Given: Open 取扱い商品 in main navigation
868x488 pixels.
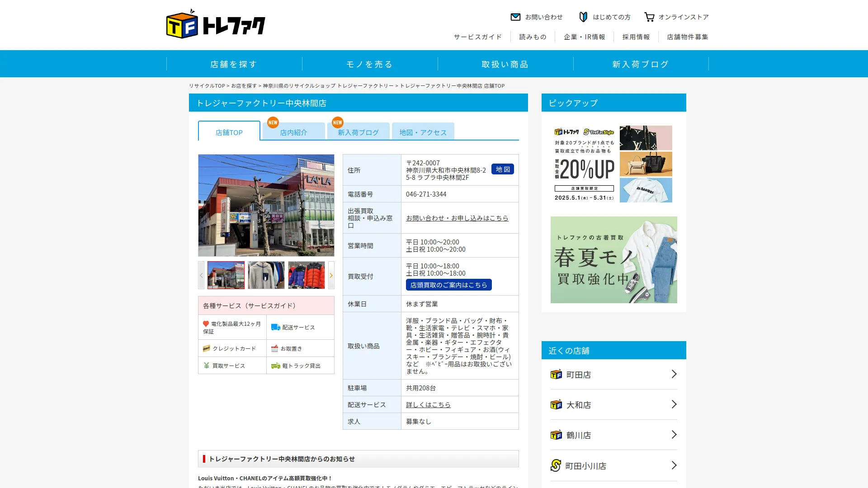Looking at the screenshot, I should point(505,64).
